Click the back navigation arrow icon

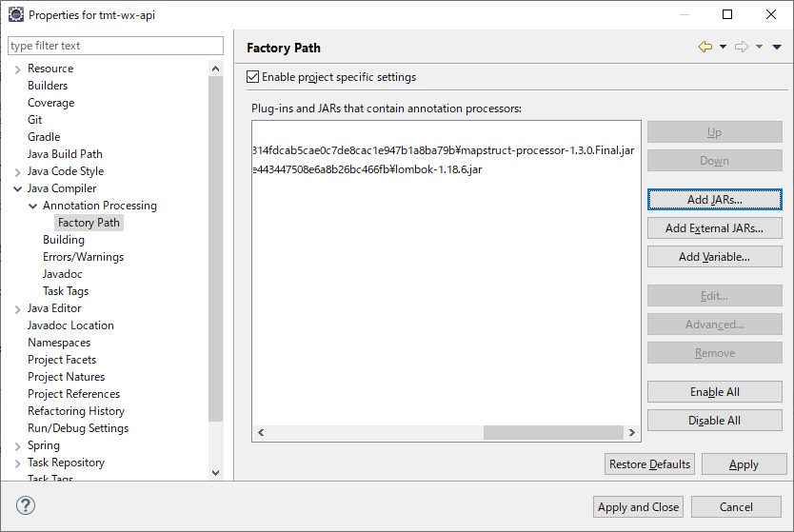click(705, 48)
